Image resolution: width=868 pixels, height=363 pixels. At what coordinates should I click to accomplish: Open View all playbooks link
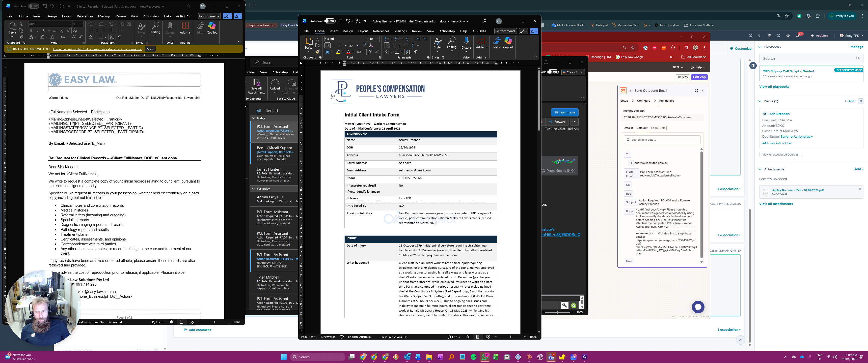(774, 87)
